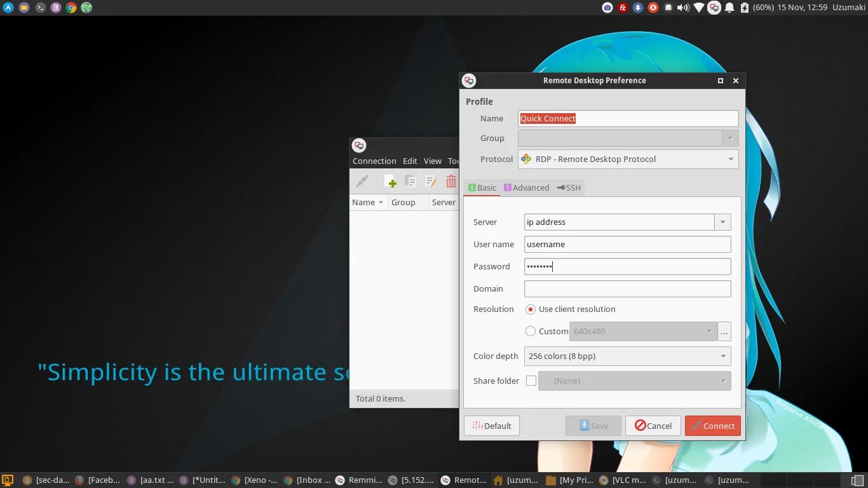Switch to the Basic tab

[482, 187]
